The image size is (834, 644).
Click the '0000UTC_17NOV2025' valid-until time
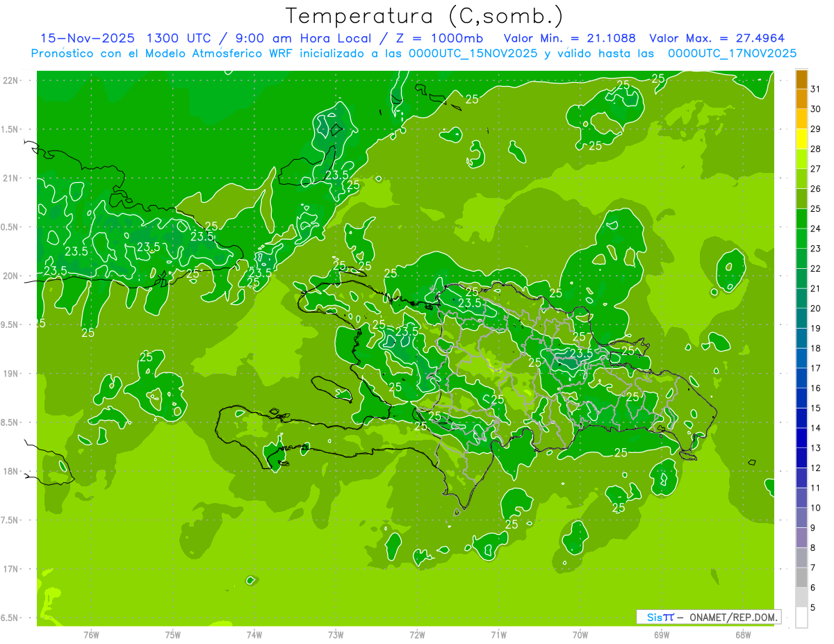[732, 53]
